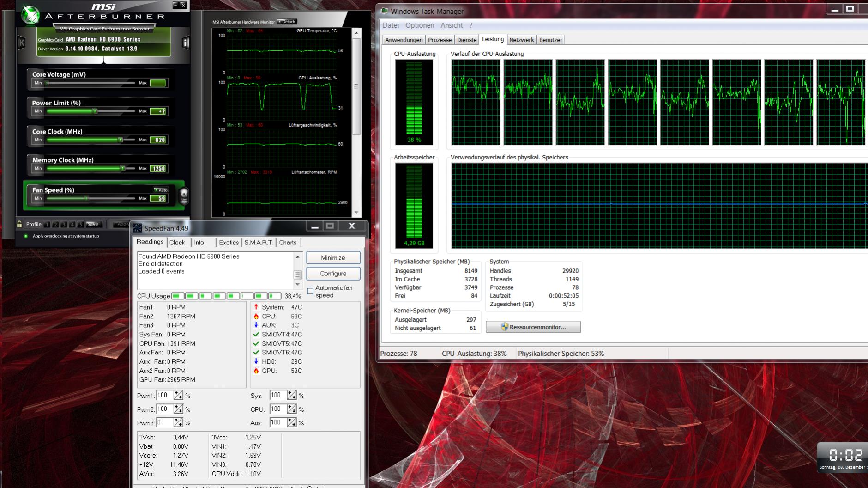Image resolution: width=868 pixels, height=488 pixels.
Task: Open the SpeedFan Exotics tab
Action: pyautogui.click(x=229, y=243)
